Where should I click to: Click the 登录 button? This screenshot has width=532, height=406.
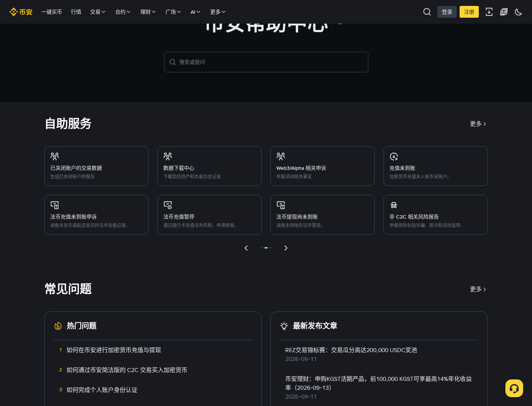pyautogui.click(x=447, y=12)
